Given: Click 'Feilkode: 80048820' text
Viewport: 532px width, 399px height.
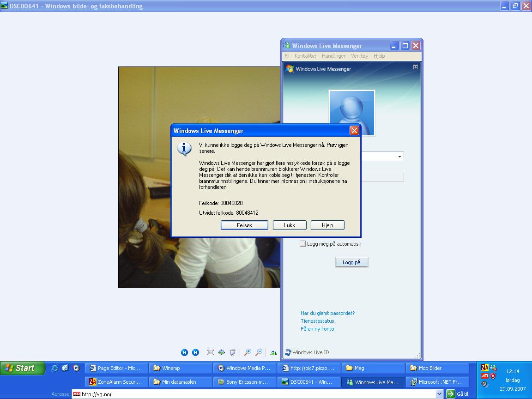Looking at the screenshot, I should click(221, 203).
